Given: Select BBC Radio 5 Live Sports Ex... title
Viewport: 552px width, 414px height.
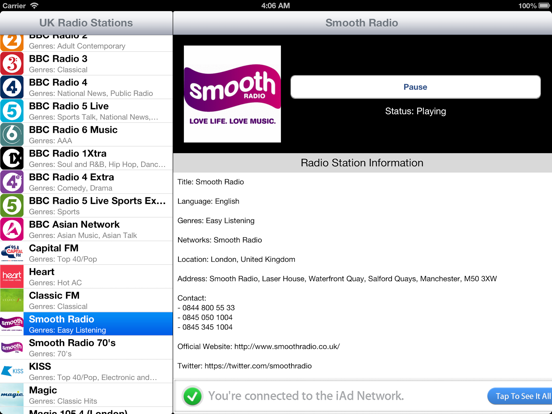Looking at the screenshot, I should (x=97, y=201).
